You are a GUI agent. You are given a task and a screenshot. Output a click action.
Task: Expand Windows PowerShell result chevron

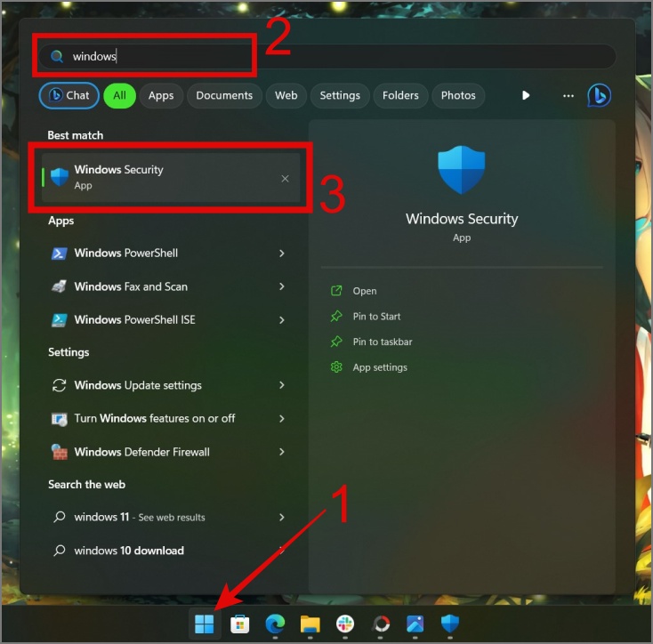(x=282, y=254)
